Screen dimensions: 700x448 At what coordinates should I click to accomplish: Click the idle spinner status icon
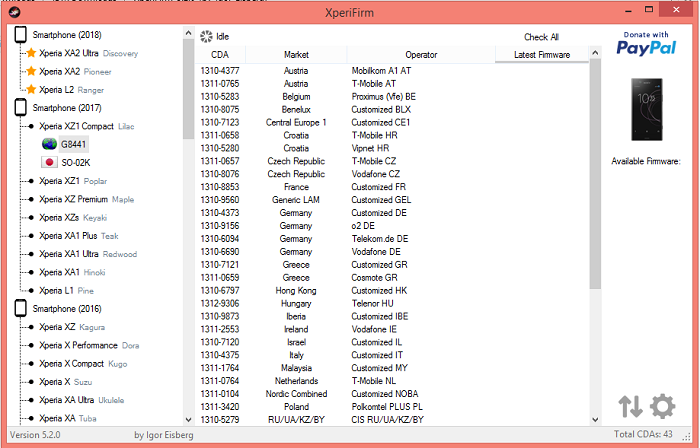[206, 36]
